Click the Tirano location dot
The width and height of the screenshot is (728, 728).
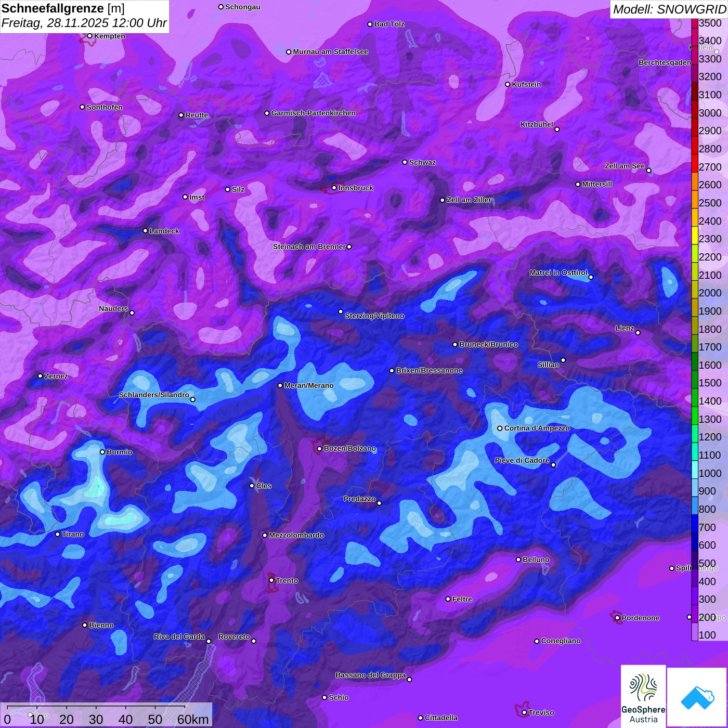(58, 534)
